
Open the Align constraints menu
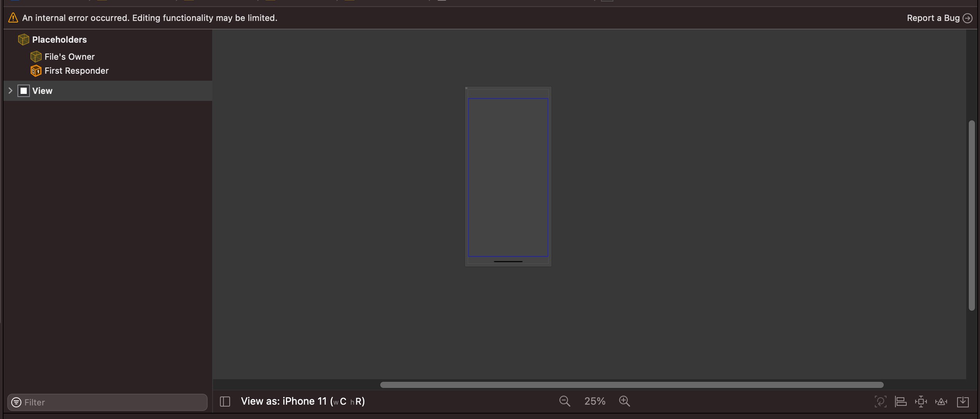point(901,402)
